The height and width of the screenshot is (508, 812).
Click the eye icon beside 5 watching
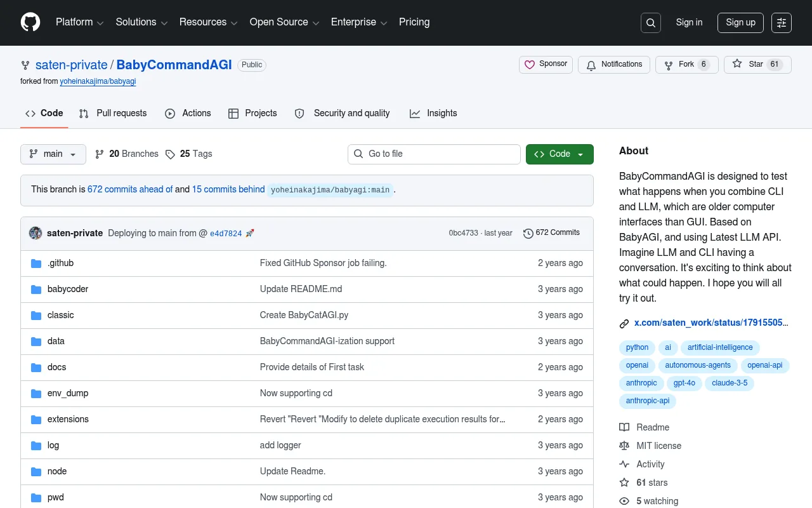(624, 501)
